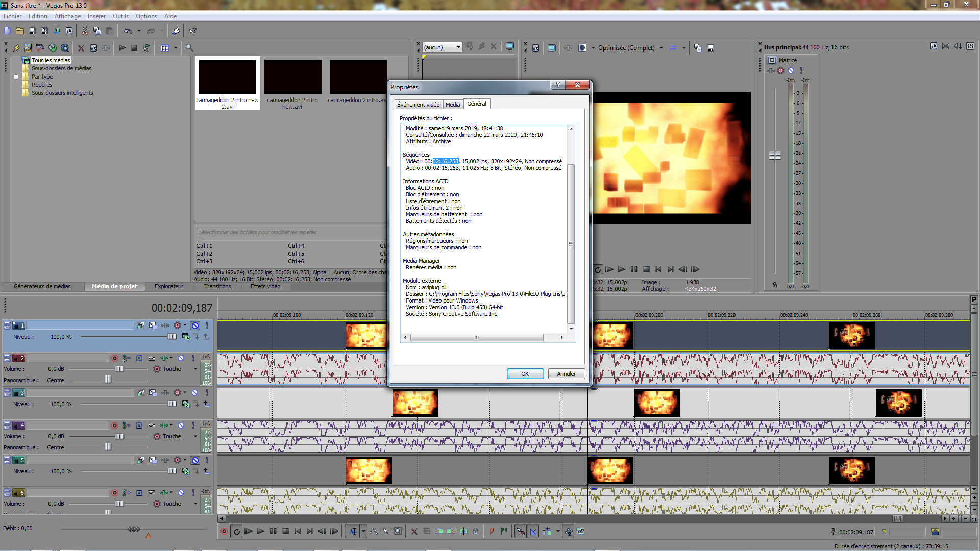Click Track Motion icon on video track 1

pos(153,325)
